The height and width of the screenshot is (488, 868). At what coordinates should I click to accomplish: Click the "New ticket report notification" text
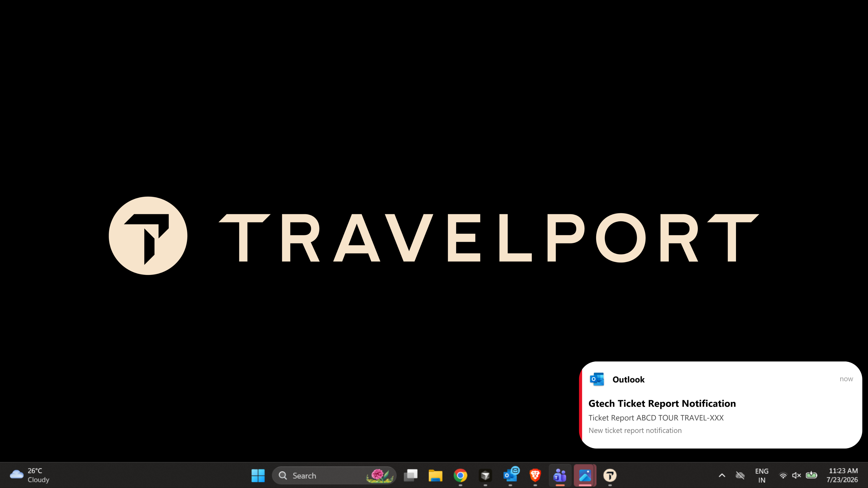(635, 430)
